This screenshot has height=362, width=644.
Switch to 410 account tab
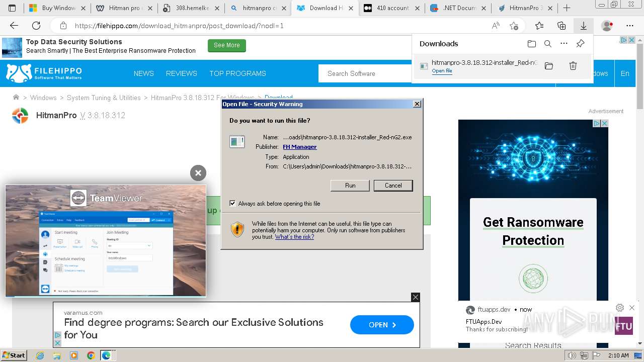coord(391,8)
